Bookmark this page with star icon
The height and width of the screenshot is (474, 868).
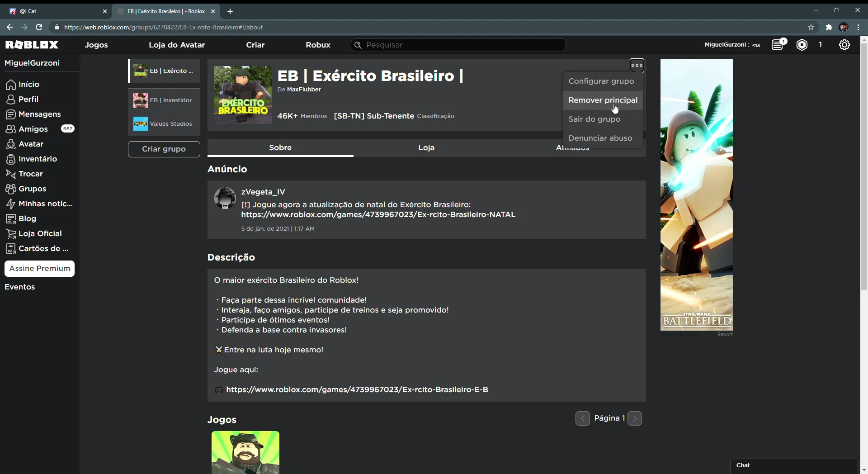tap(811, 27)
